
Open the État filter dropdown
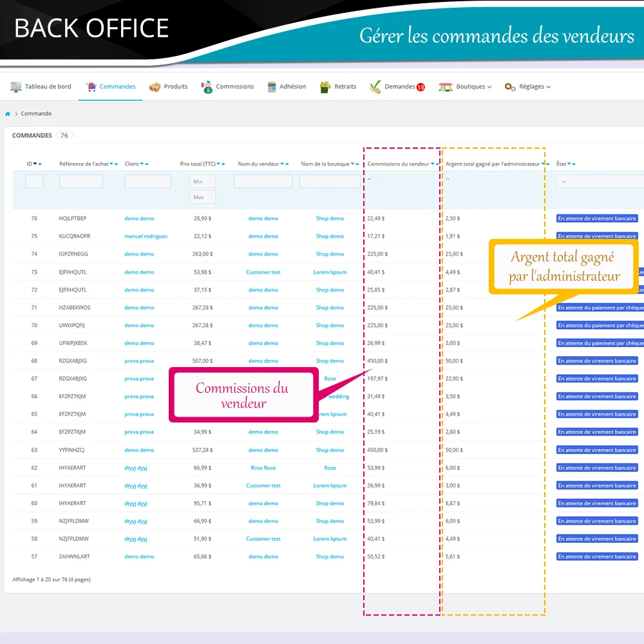[600, 182]
